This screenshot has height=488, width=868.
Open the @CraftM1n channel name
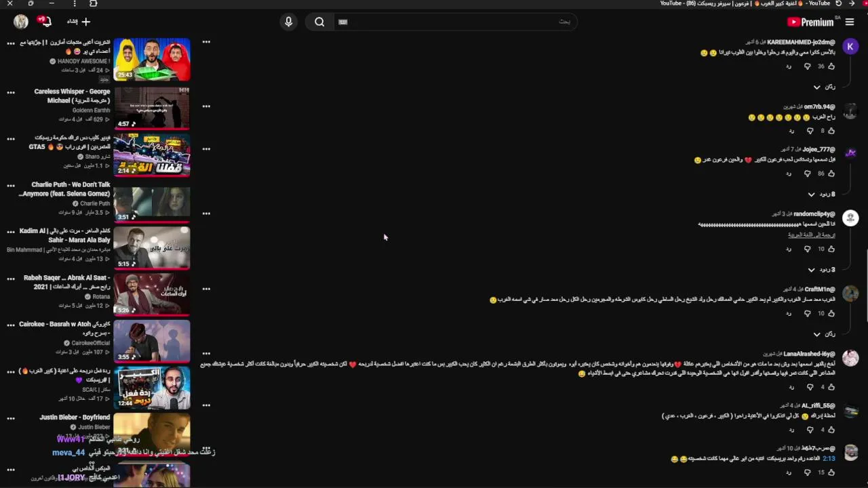coord(820,289)
